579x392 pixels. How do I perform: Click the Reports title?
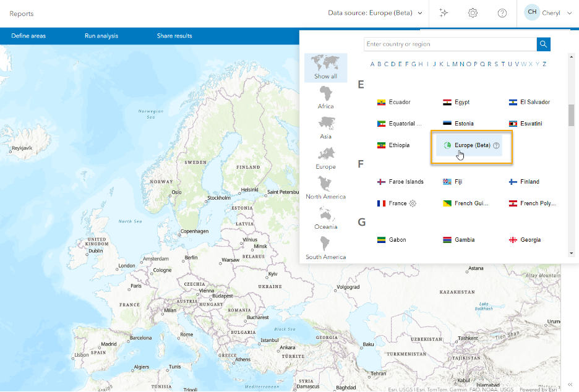tap(22, 14)
